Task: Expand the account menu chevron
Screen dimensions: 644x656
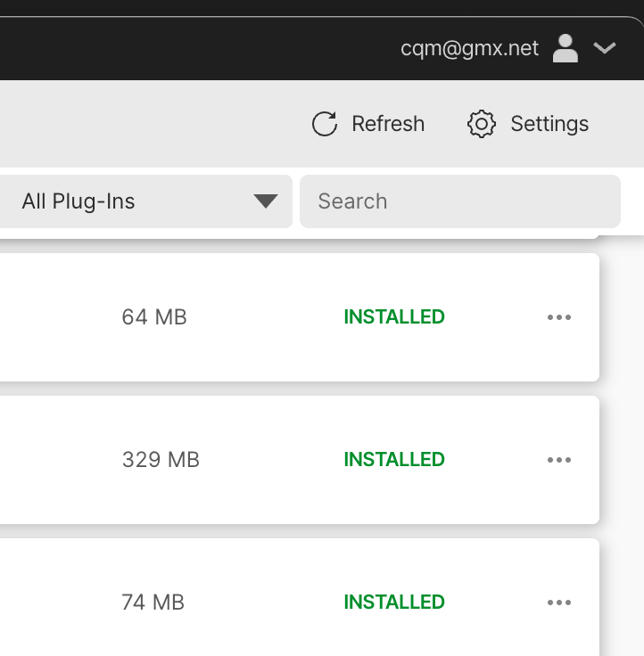Action: click(605, 48)
